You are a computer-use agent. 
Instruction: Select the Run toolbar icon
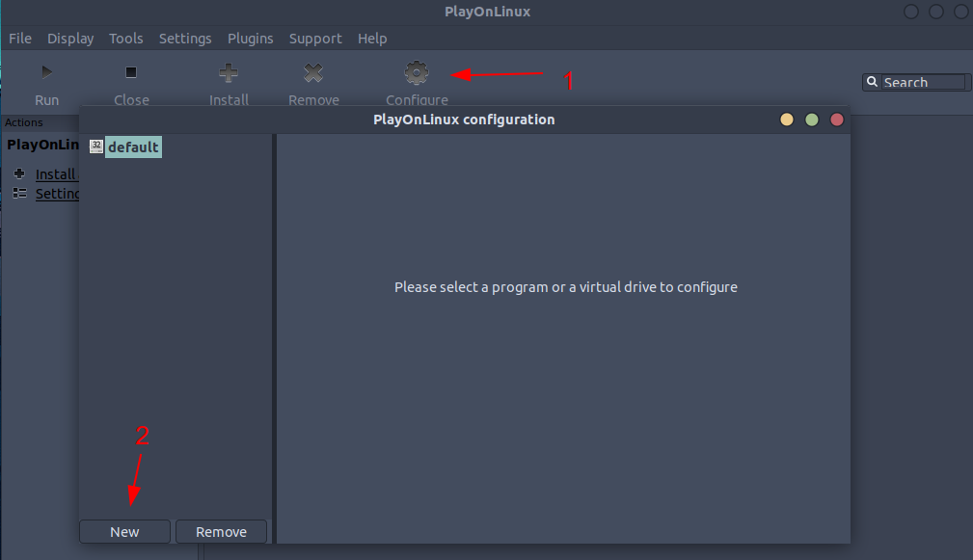[x=46, y=71]
